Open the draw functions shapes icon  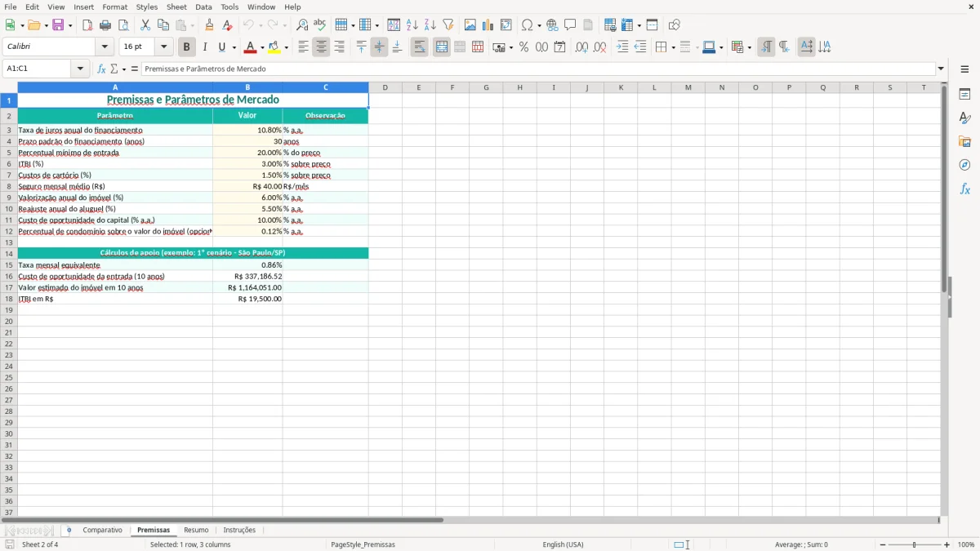pos(674,25)
